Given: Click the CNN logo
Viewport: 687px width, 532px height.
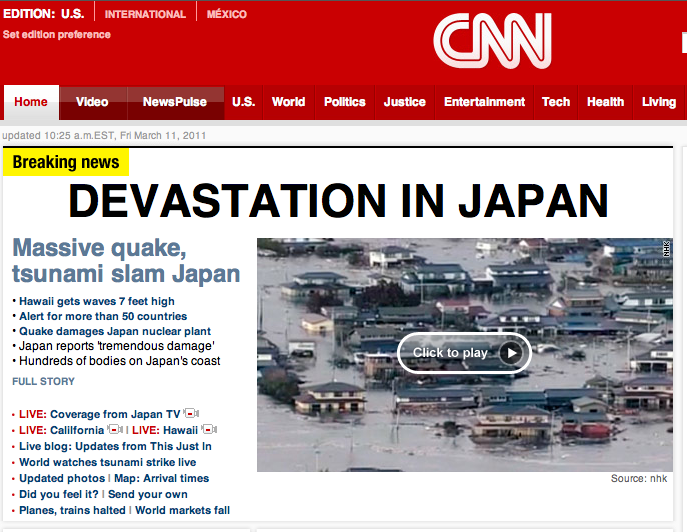Looking at the screenshot, I should point(492,41).
